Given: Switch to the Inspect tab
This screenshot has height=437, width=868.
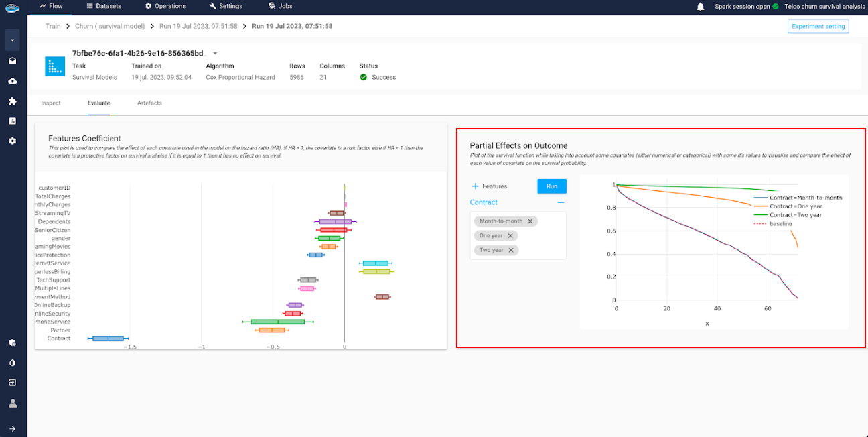Looking at the screenshot, I should click(x=51, y=103).
